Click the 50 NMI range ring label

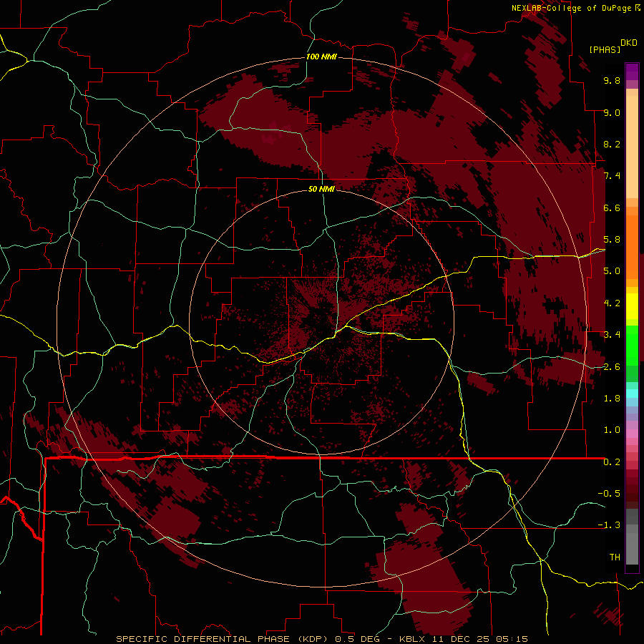click(321, 189)
